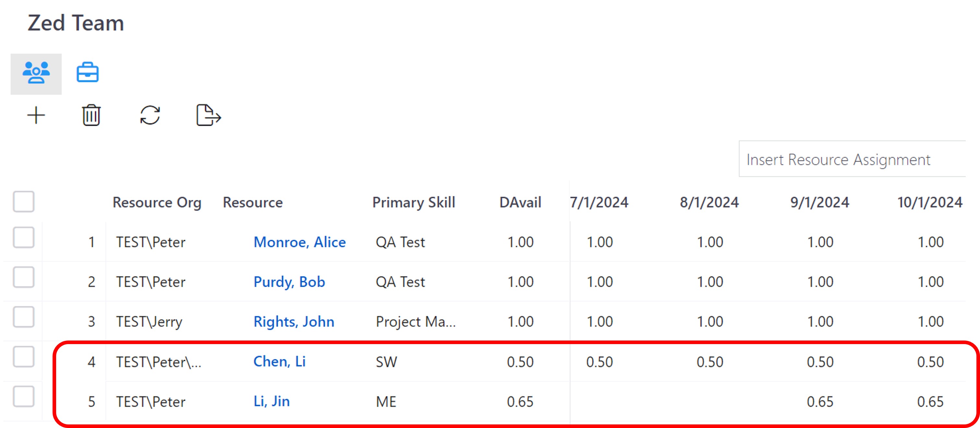Image resolution: width=980 pixels, height=428 pixels.
Task: Open the Monroe, Alice resource link
Action: (x=299, y=242)
